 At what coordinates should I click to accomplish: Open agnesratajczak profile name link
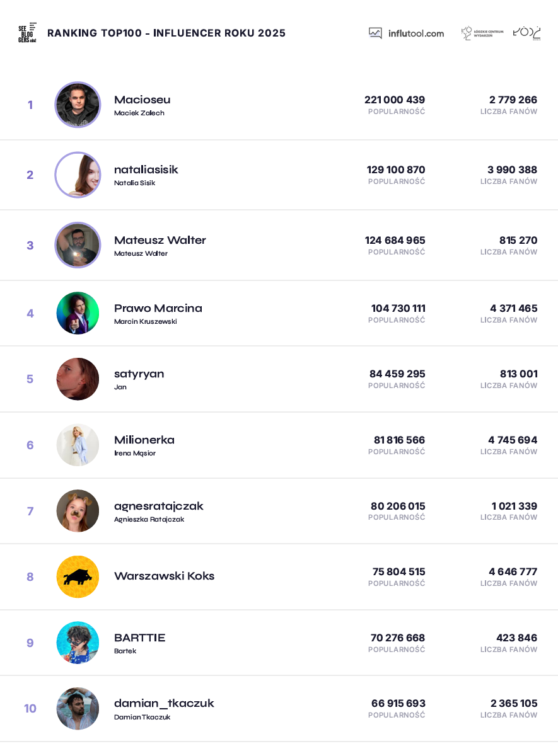click(159, 506)
